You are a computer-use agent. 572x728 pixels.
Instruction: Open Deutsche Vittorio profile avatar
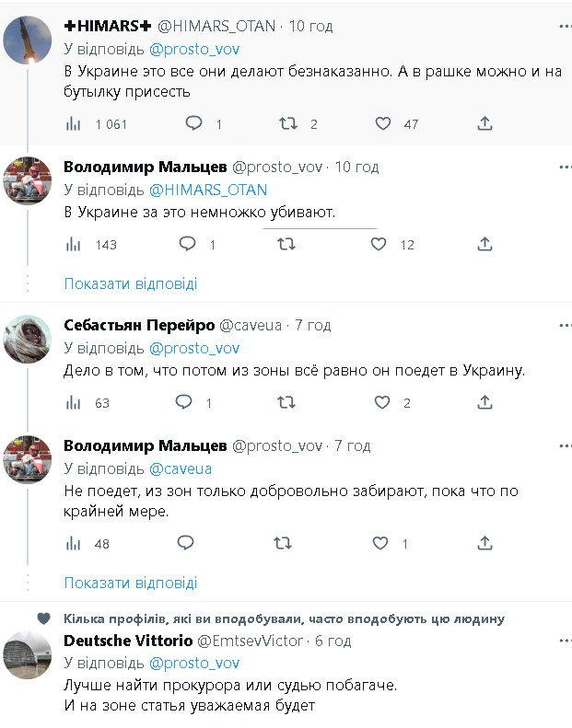tap(28, 655)
